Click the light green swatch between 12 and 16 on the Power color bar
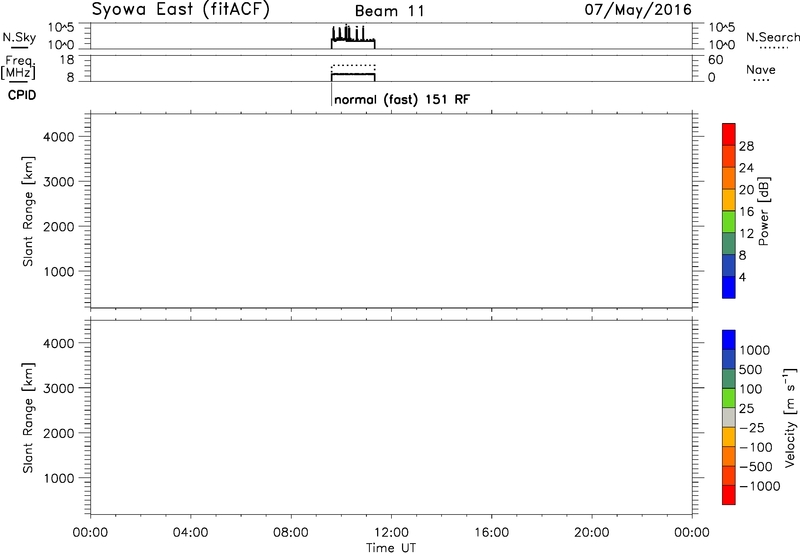This screenshot has width=800, height=554. point(729,222)
